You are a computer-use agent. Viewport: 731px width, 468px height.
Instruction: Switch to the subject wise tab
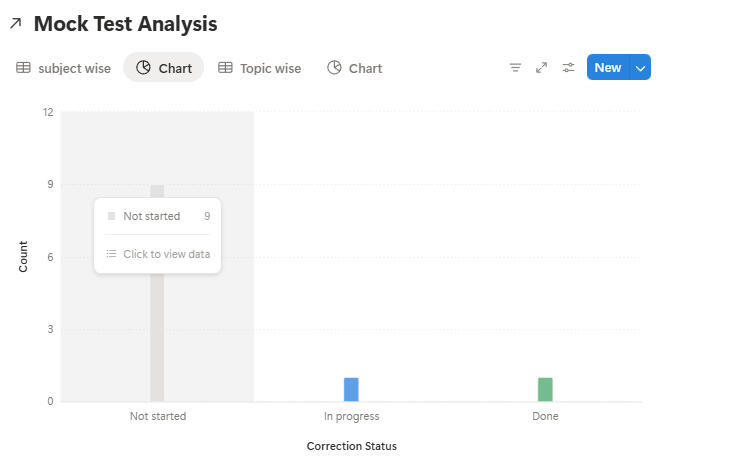[x=64, y=68]
